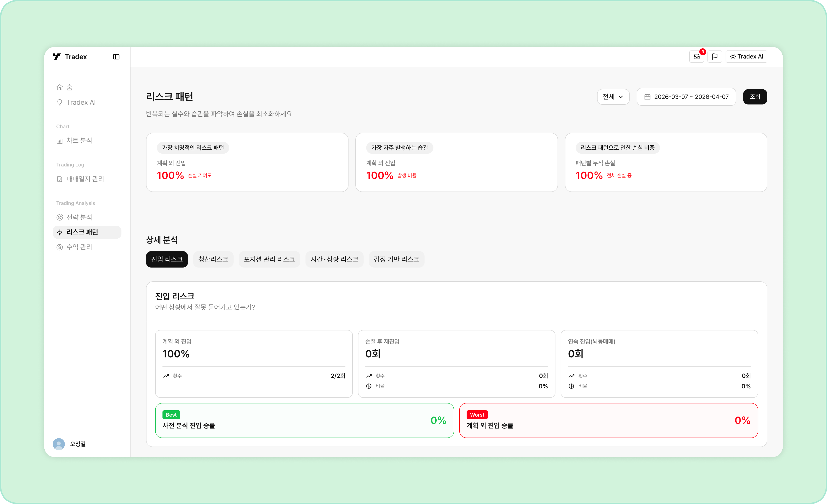The width and height of the screenshot is (827, 504).
Task: Click the 손실 기여도 label
Action: (200, 175)
